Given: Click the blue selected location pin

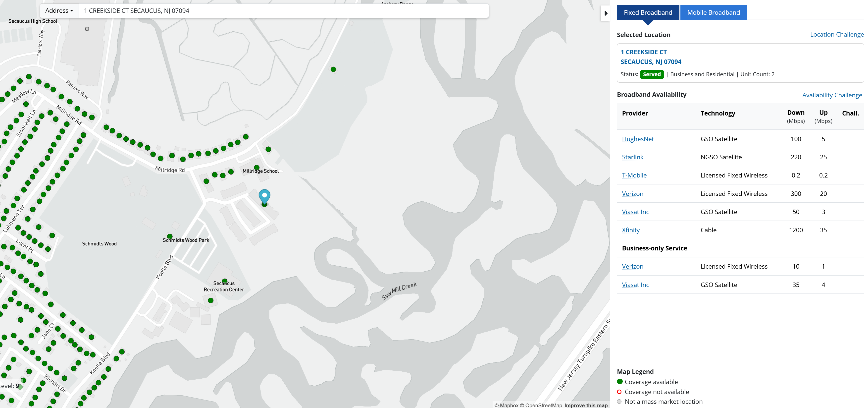Looking at the screenshot, I should pyautogui.click(x=264, y=196).
